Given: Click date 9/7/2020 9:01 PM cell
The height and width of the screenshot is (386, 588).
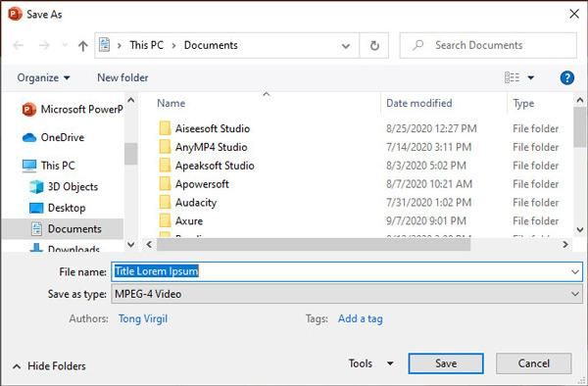Looking at the screenshot, I should click(426, 221).
